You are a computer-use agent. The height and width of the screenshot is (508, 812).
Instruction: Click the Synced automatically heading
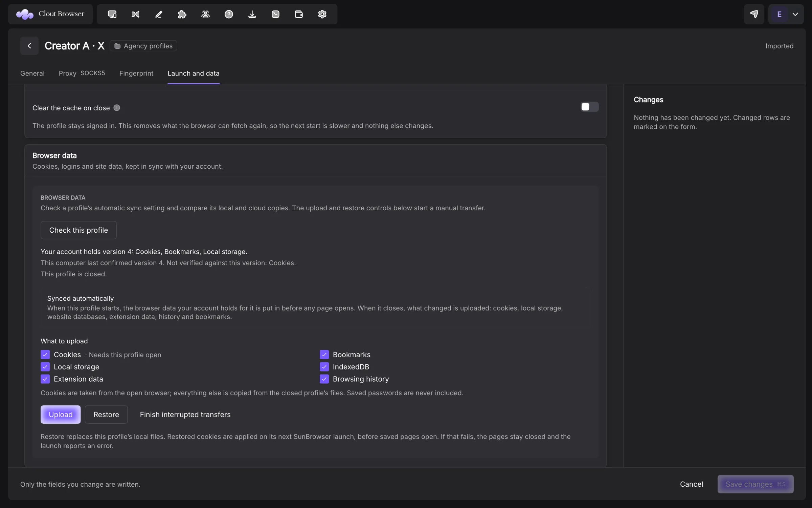81,298
